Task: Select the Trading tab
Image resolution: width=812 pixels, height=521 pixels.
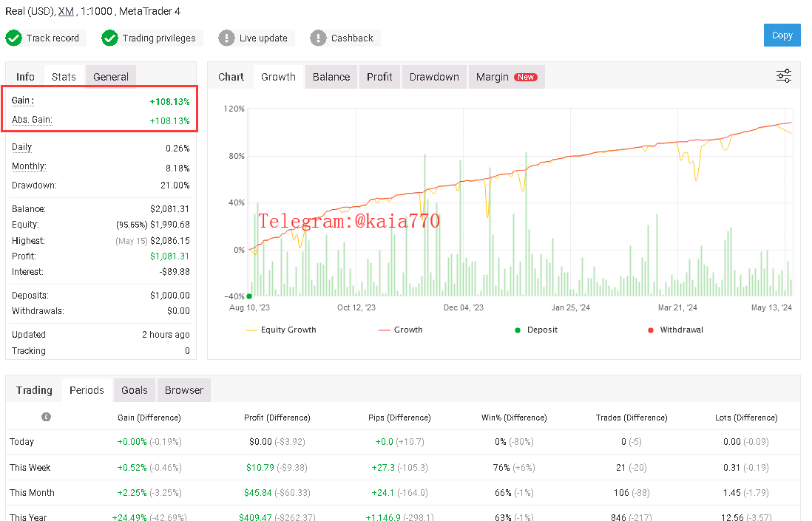Action: (34, 390)
